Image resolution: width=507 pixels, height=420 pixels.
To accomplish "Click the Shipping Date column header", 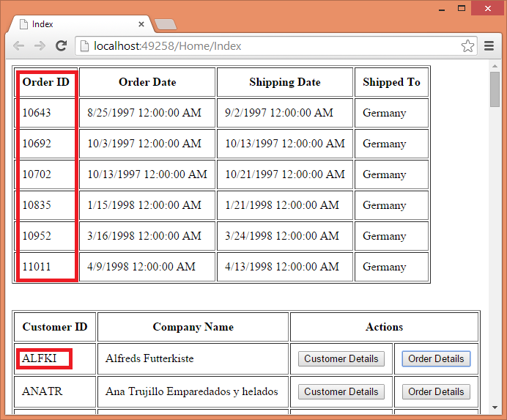I will coord(285,82).
